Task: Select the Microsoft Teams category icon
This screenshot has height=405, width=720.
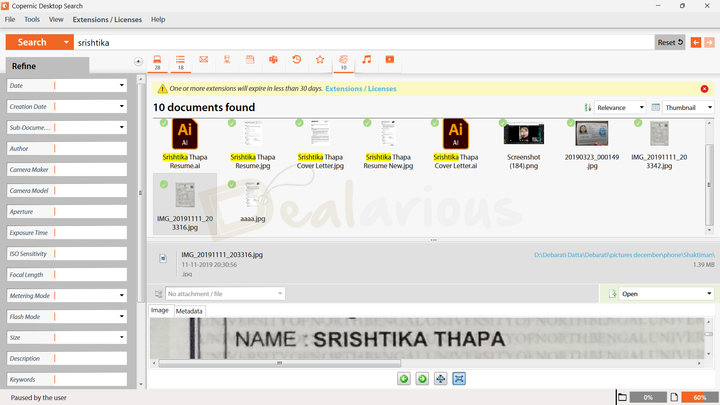Action: [x=273, y=60]
